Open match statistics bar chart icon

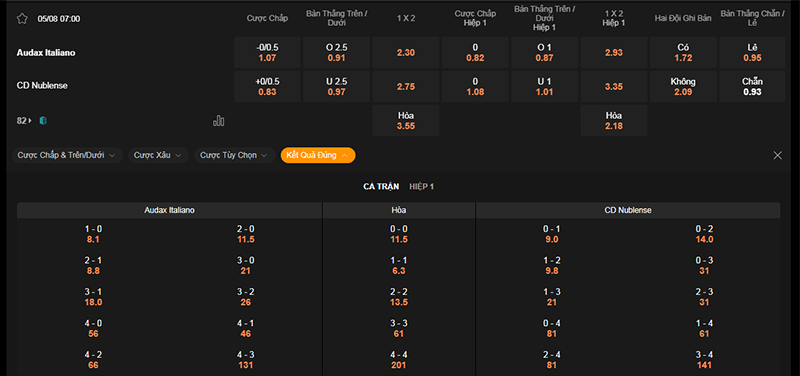point(219,121)
